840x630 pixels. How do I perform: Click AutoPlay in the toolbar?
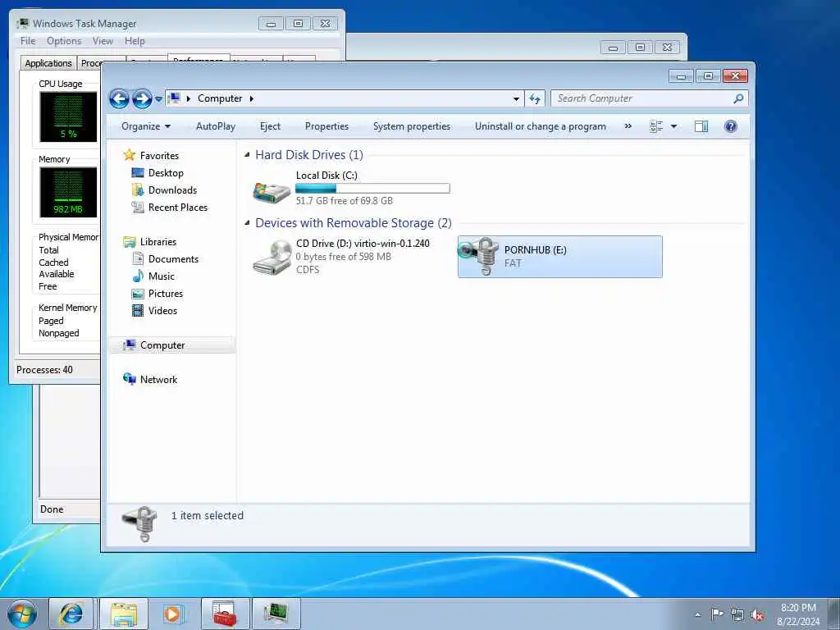pos(216,126)
